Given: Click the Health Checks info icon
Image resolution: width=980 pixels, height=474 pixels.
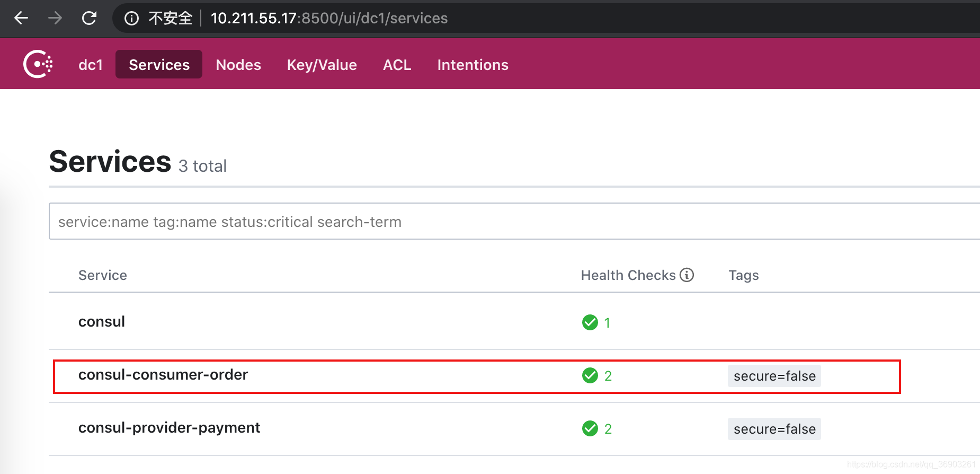Looking at the screenshot, I should [687, 275].
